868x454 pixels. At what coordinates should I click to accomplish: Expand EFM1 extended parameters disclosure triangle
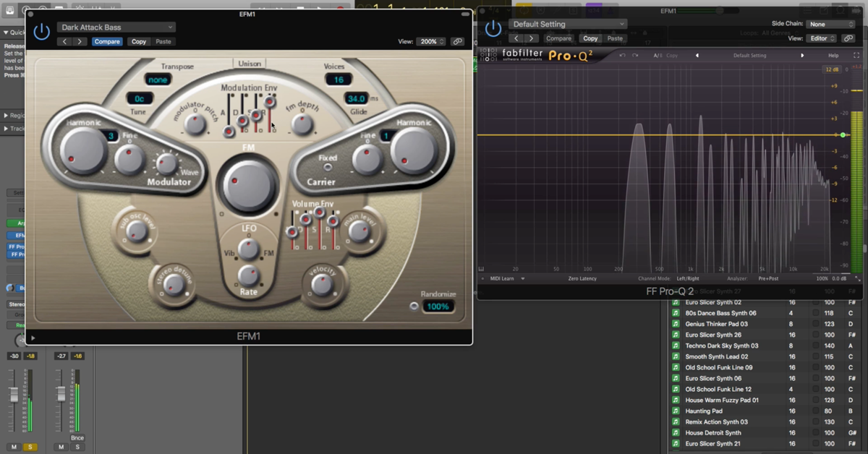[33, 337]
